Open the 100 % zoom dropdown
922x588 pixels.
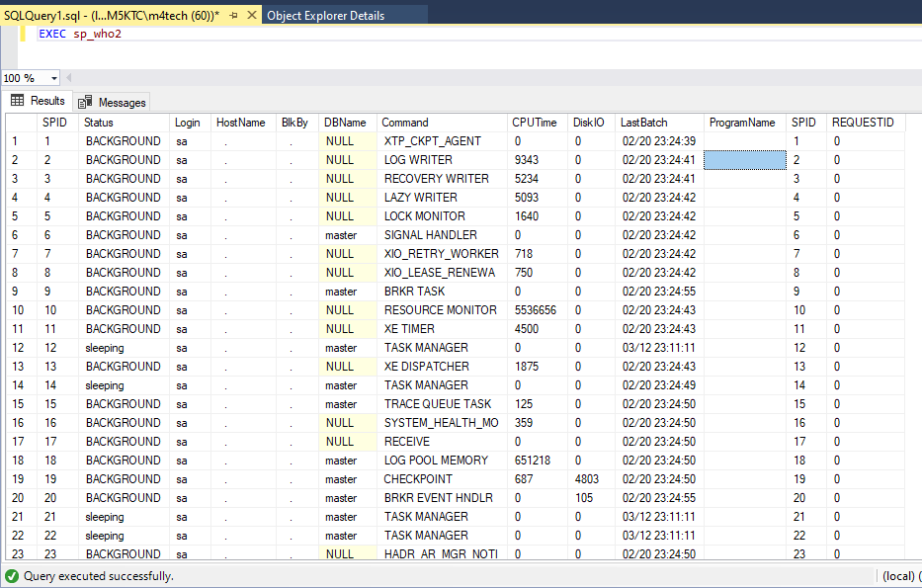pos(53,78)
